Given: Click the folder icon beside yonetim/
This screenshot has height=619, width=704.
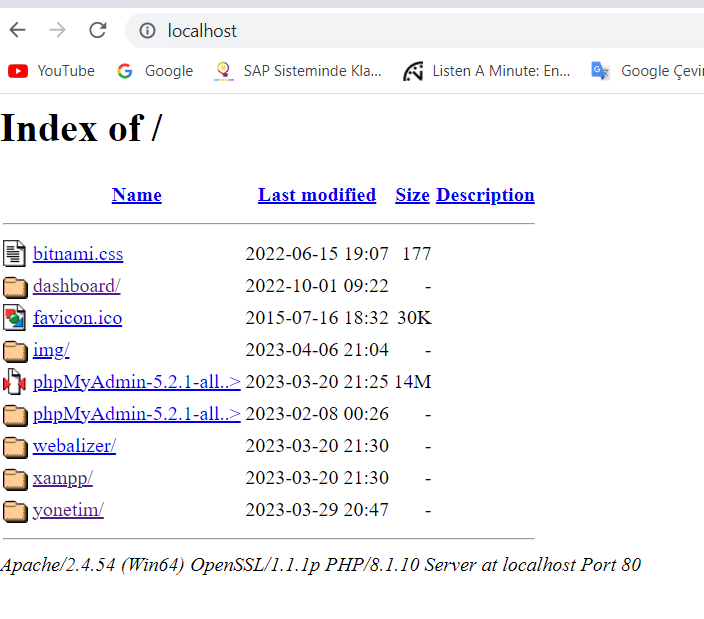Looking at the screenshot, I should (15, 512).
